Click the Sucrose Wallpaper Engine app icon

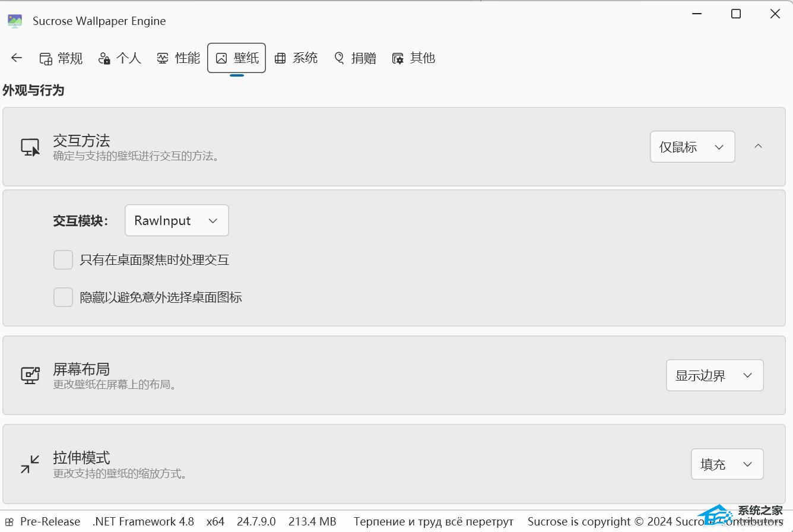(x=15, y=21)
